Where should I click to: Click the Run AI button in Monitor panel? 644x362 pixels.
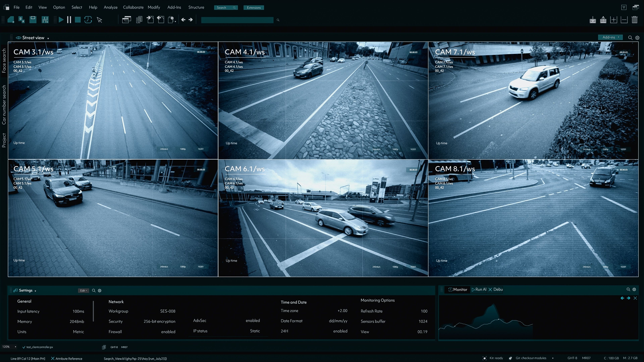point(479,289)
